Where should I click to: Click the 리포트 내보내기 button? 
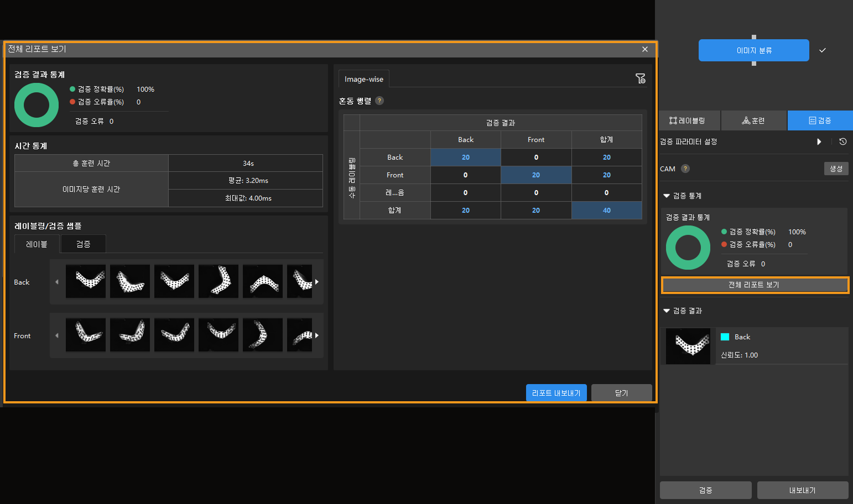click(556, 393)
